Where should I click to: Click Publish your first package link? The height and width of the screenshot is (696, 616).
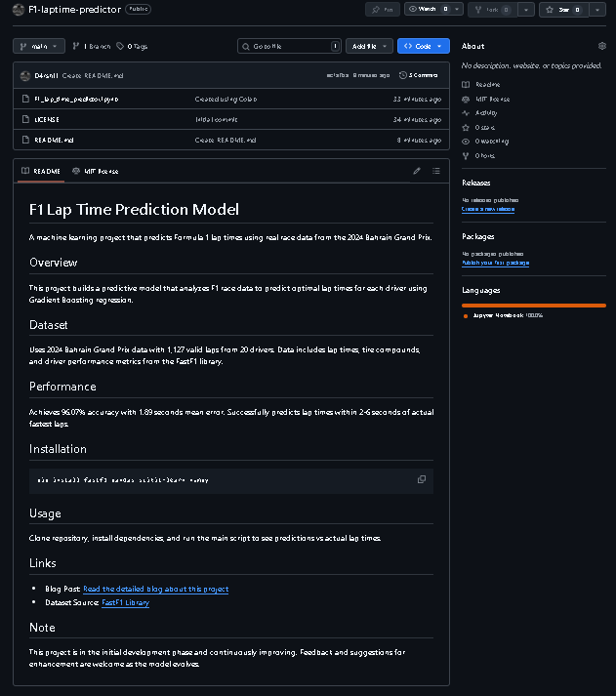(x=495, y=263)
